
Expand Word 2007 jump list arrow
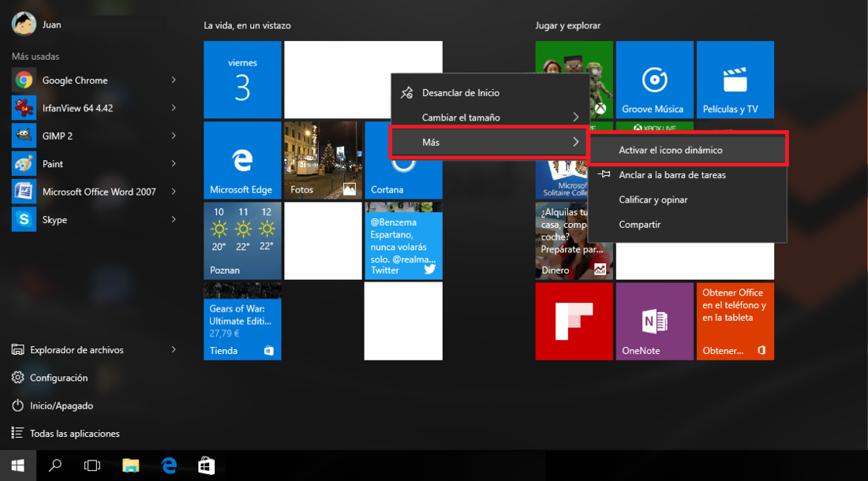[x=174, y=192]
